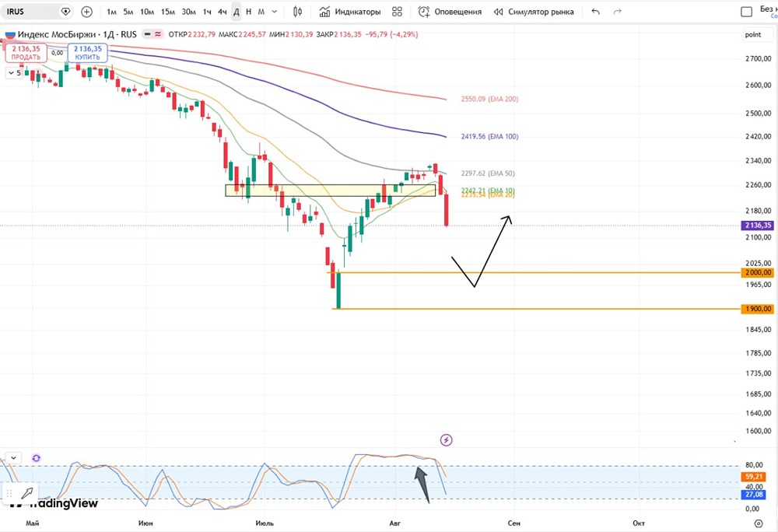The image size is (778, 532).
Task: Select the 1900,00 horizontal line label
Action: tap(758, 309)
